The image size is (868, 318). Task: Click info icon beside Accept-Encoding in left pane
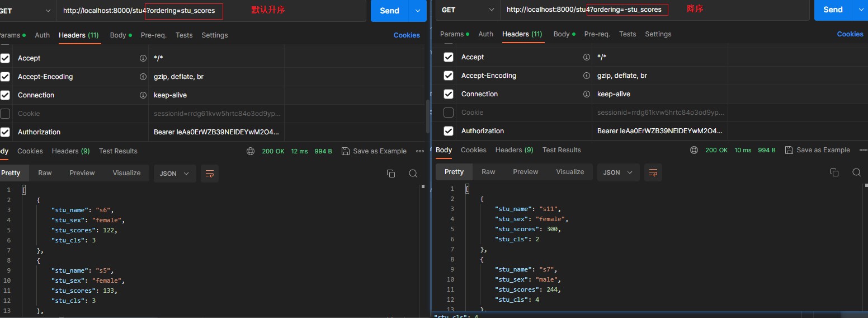pos(143,77)
